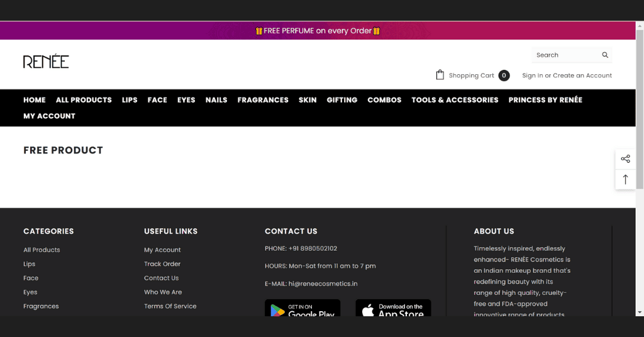Click the FREE PRODUCT page heading
The width and height of the screenshot is (644, 337).
pos(64,150)
